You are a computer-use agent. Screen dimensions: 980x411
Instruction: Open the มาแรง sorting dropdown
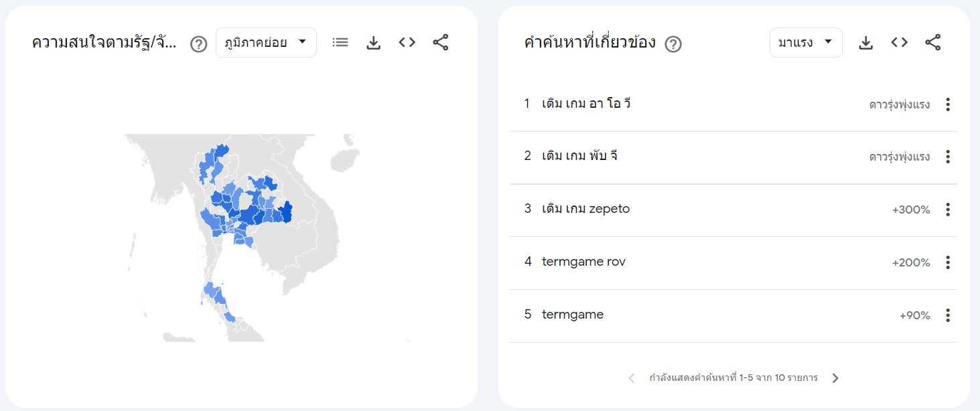(806, 42)
